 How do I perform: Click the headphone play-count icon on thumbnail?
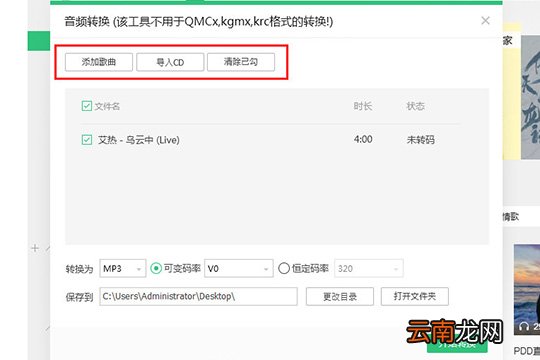tap(524, 326)
